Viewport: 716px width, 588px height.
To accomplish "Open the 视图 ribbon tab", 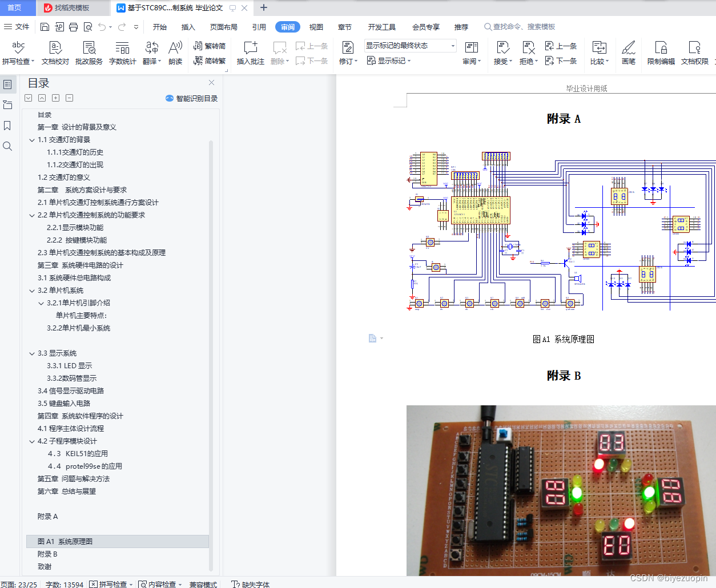I will (316, 27).
